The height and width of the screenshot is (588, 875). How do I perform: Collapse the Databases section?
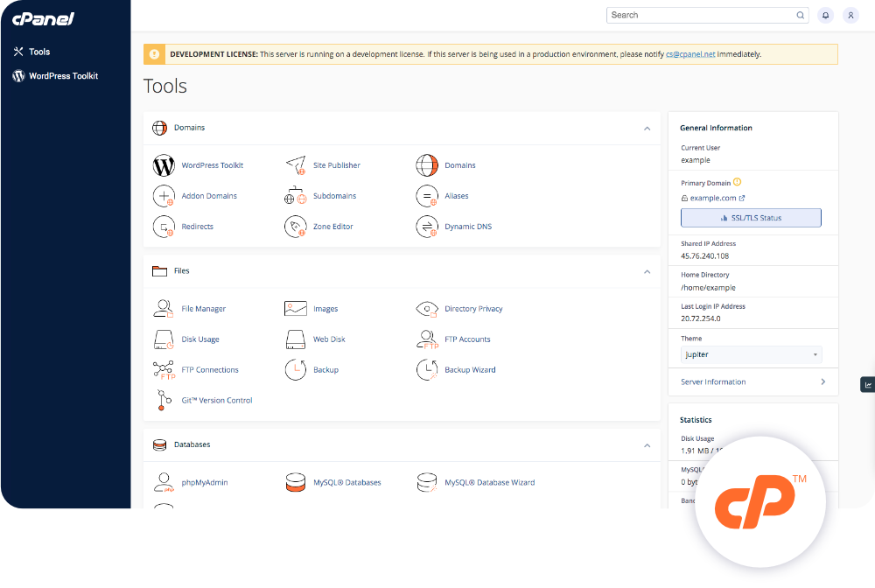click(647, 445)
